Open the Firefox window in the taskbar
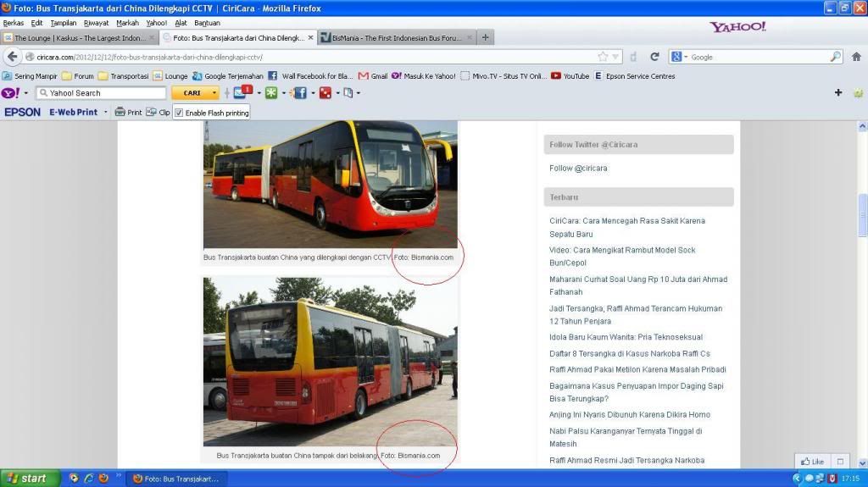Screen dimensions: 868x487 pyautogui.click(x=176, y=479)
